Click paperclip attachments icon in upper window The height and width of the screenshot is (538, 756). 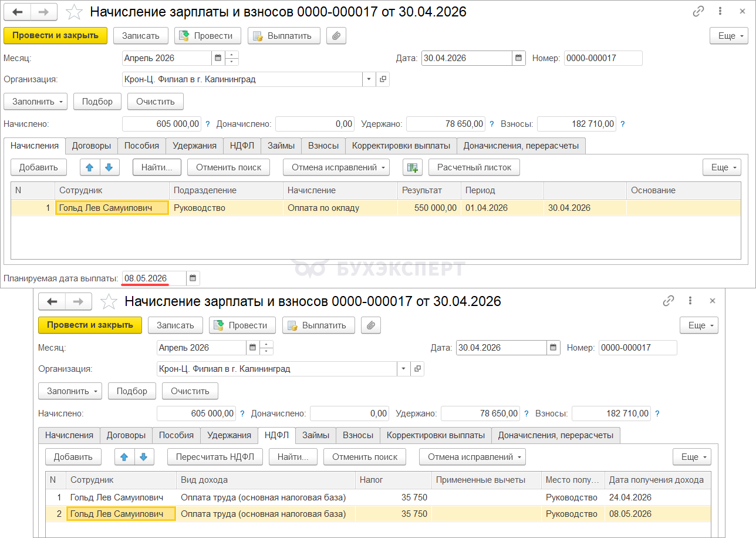tap(336, 36)
